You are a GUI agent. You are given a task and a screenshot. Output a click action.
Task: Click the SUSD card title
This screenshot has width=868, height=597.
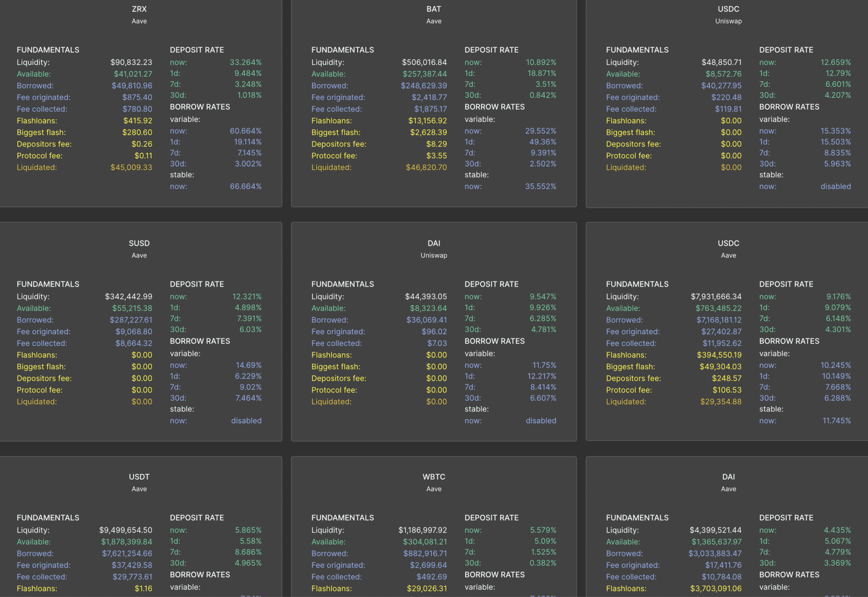coord(139,243)
